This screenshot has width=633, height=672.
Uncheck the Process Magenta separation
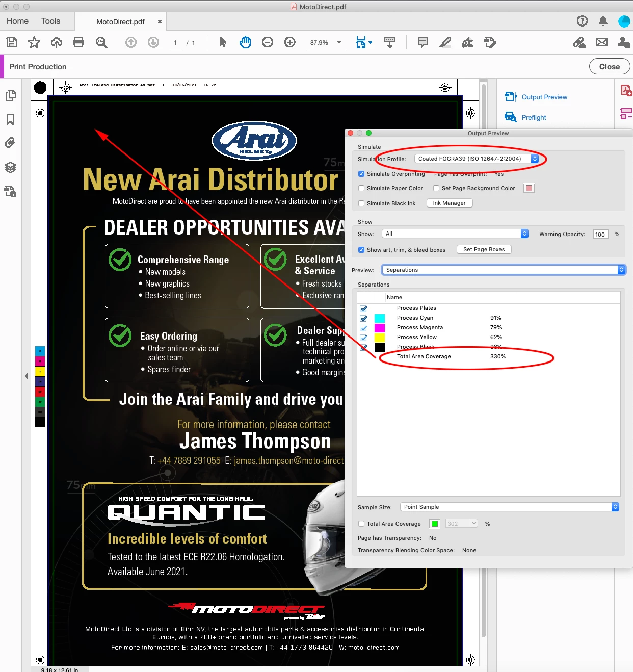tap(364, 328)
